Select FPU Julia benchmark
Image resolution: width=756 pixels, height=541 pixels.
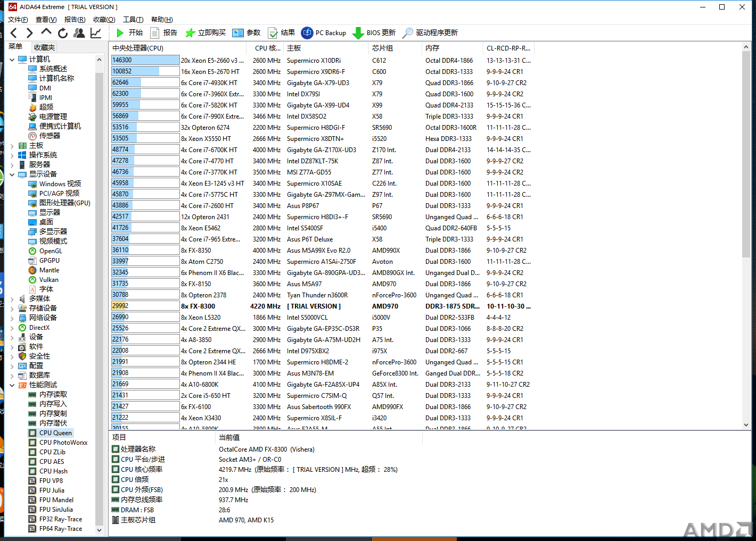[46, 490]
